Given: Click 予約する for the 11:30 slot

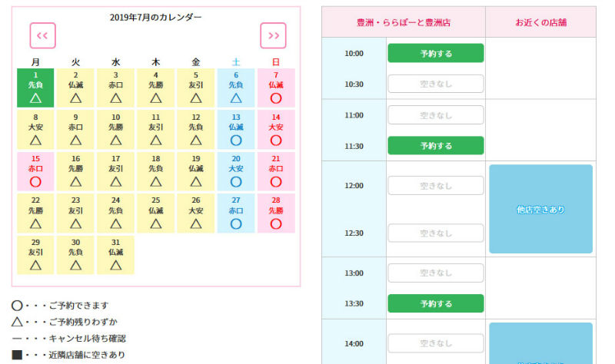Looking at the screenshot, I should (x=435, y=146).
